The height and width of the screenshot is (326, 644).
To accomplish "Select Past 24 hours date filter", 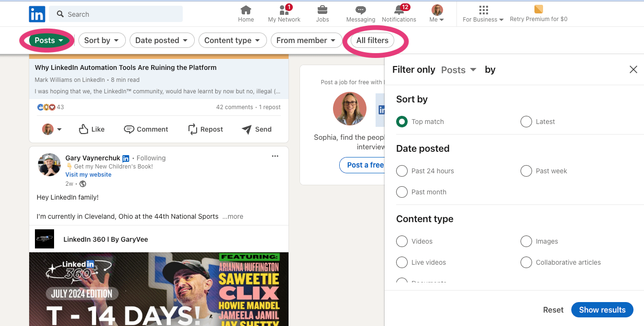I will 402,171.
